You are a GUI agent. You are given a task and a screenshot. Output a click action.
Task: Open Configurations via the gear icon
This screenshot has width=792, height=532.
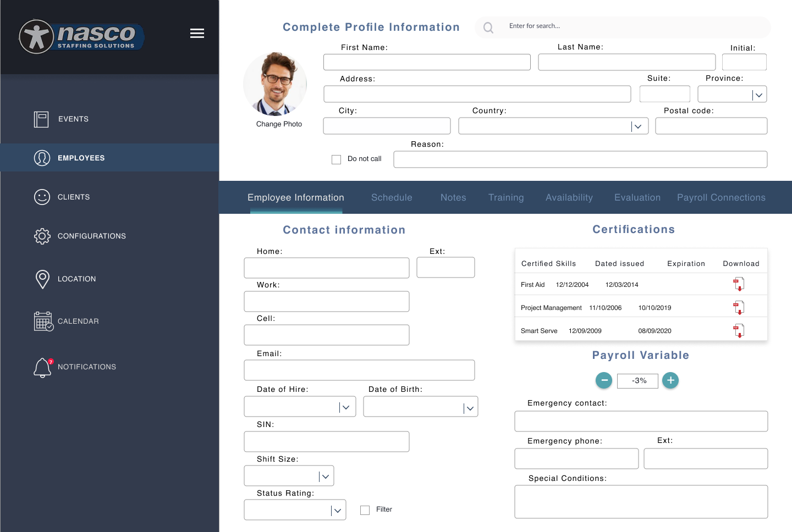pos(42,236)
